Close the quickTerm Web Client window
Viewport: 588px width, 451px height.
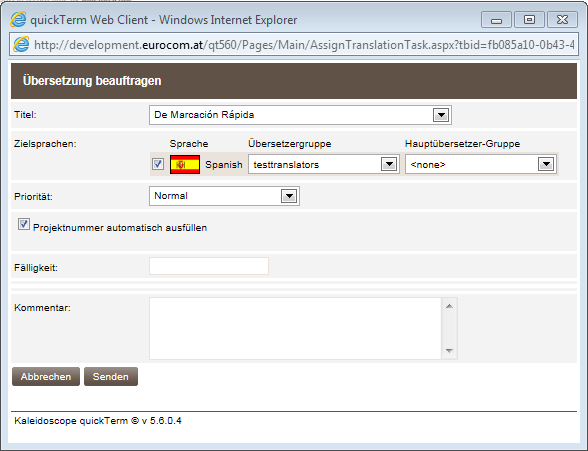coord(562,20)
